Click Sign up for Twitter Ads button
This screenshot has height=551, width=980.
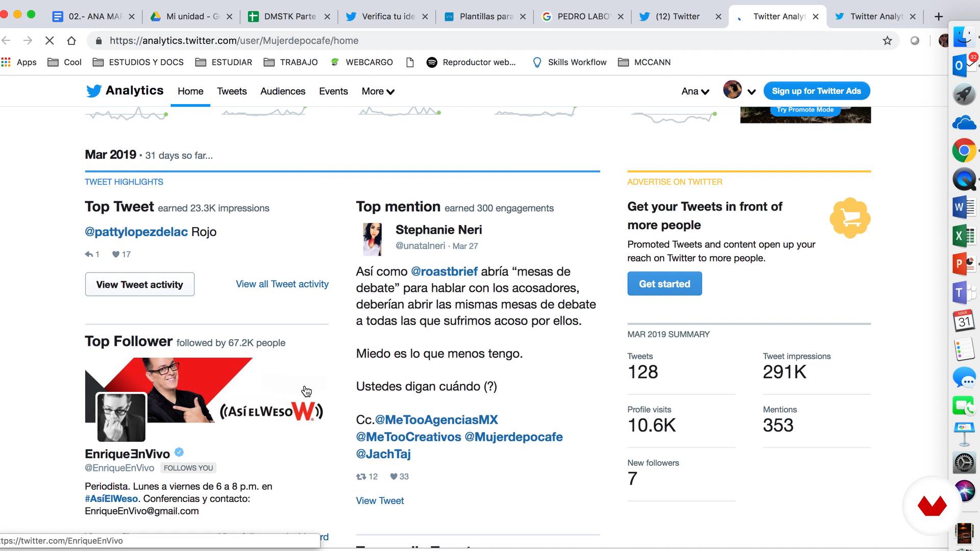(817, 91)
